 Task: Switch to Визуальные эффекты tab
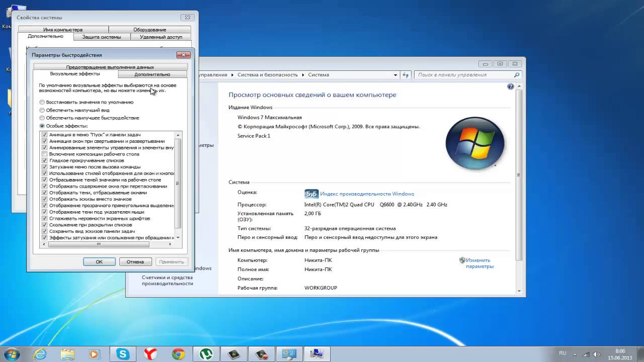click(x=75, y=74)
